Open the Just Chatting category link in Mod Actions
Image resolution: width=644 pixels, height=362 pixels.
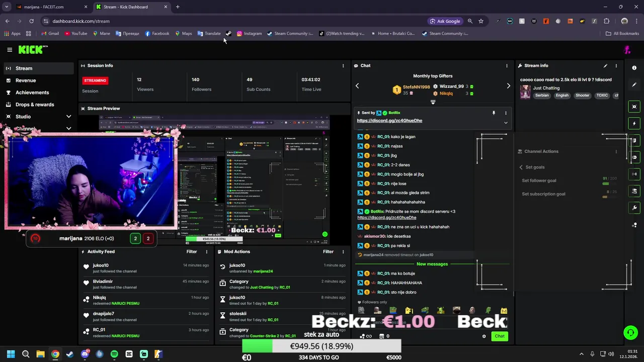[262, 288]
